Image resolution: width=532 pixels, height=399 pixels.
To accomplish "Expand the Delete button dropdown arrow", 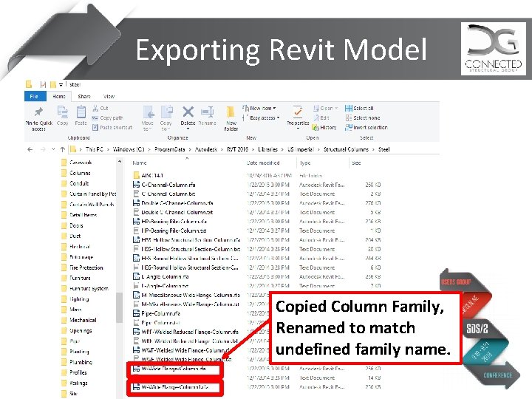I will (188, 129).
